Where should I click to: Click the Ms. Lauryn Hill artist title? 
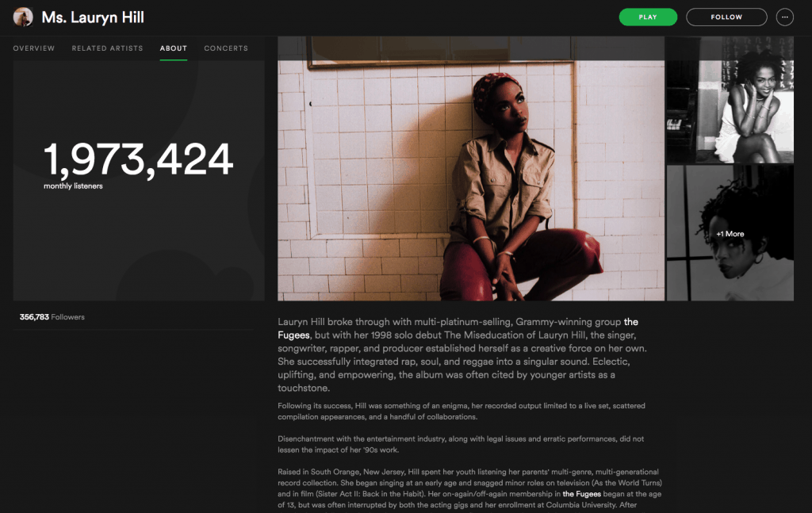click(x=93, y=17)
